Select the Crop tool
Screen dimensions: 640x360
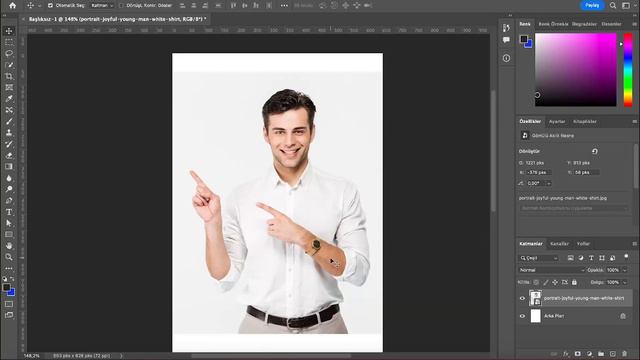9,76
